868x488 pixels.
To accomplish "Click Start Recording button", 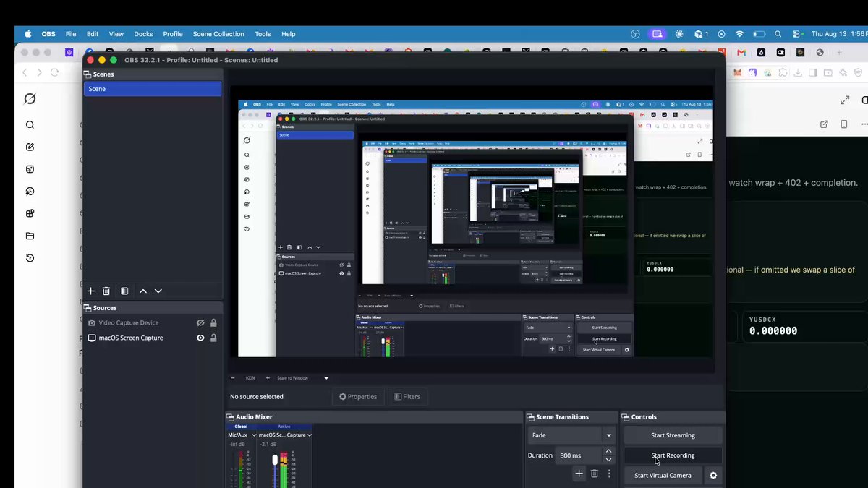I will [673, 455].
